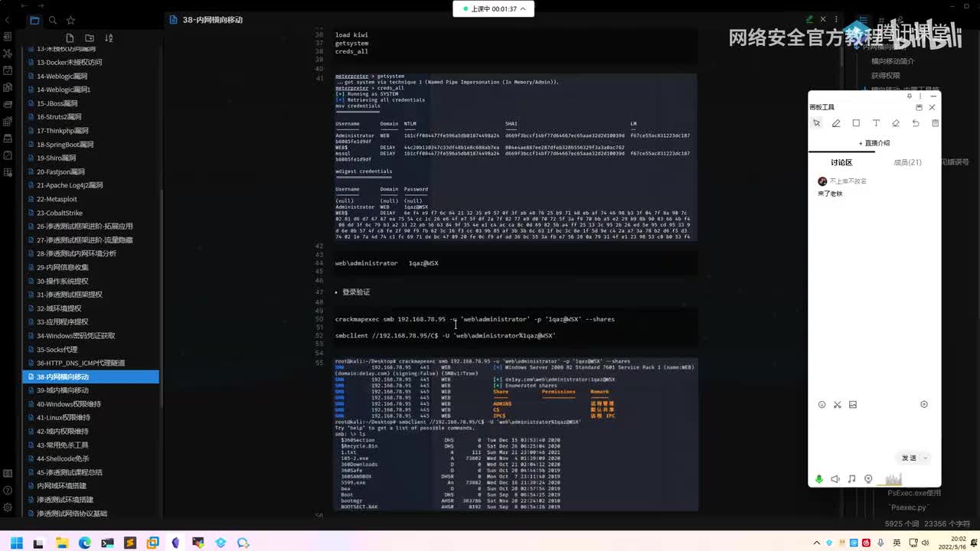Select the eraser tool
This screenshot has width=980, height=551.
pos(896,123)
